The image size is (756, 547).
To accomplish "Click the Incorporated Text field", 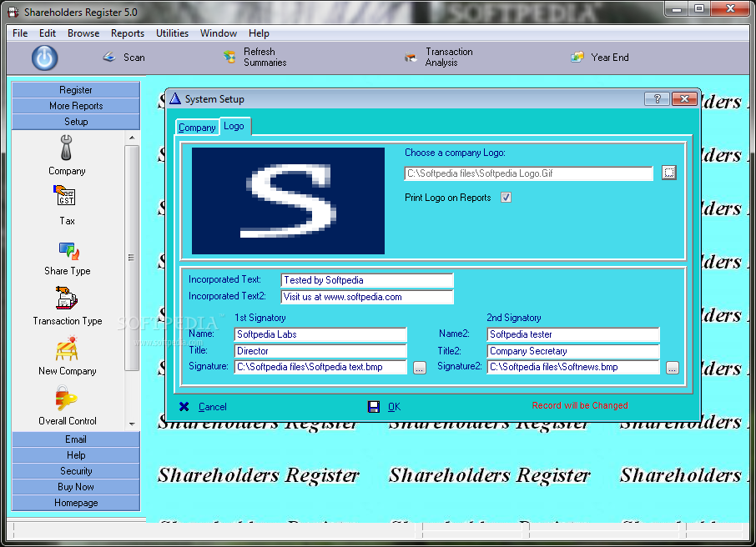I will (x=367, y=280).
